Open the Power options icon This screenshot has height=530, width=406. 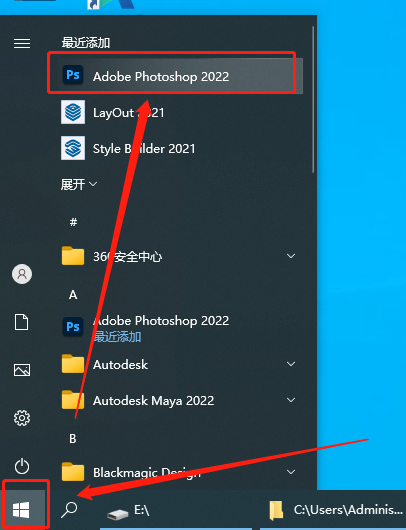pyautogui.click(x=22, y=466)
